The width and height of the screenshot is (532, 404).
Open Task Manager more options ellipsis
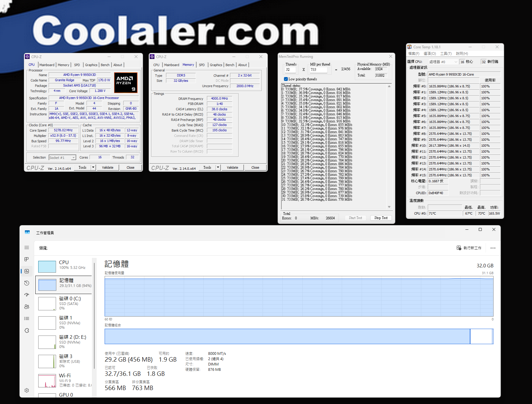493,248
